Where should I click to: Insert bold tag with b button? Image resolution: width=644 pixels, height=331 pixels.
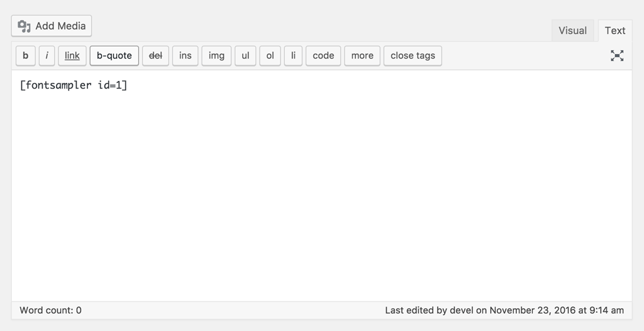pyautogui.click(x=25, y=55)
